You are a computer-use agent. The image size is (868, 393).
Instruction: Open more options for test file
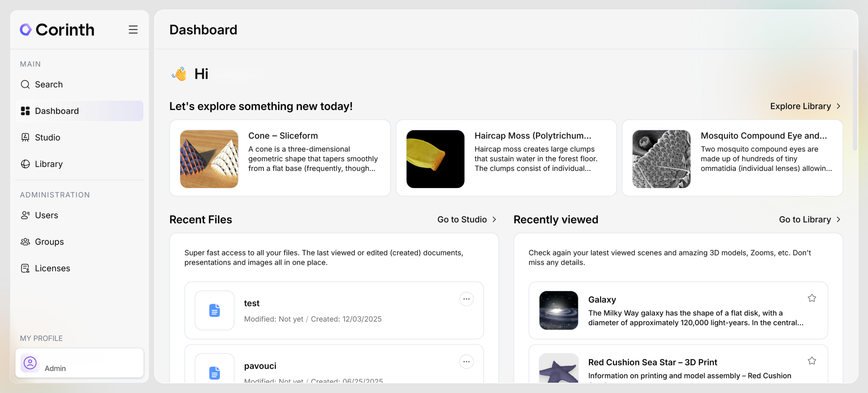pos(466,299)
